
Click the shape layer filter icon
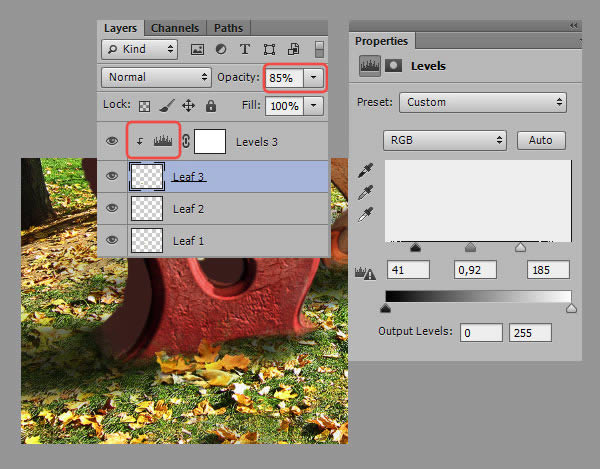[268, 48]
